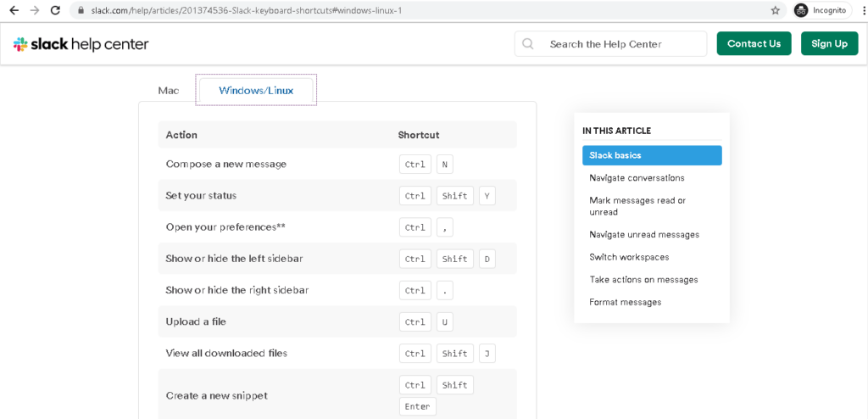This screenshot has height=419, width=868.
Task: Click the browser back arrow
Action: coord(14,10)
